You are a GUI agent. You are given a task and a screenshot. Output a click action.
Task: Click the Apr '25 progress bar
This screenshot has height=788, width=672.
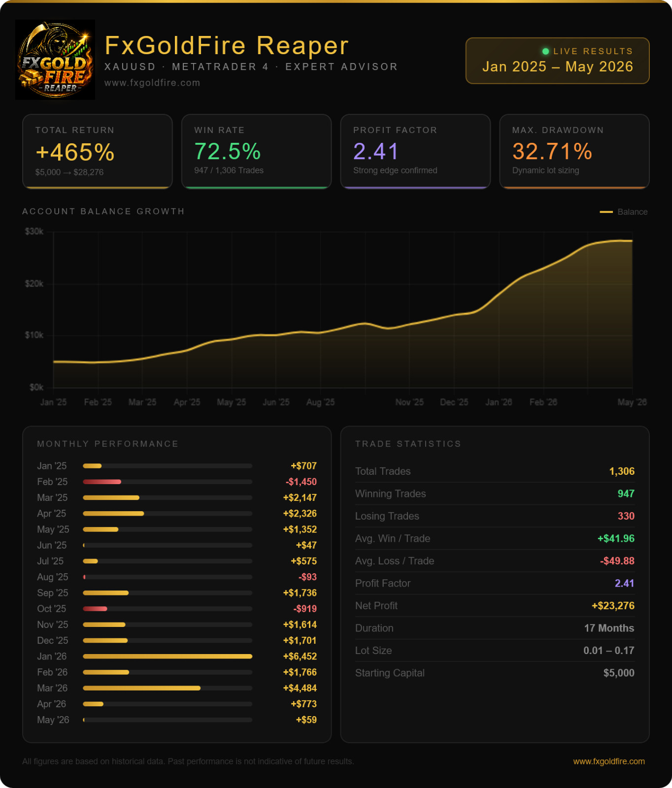(168, 514)
